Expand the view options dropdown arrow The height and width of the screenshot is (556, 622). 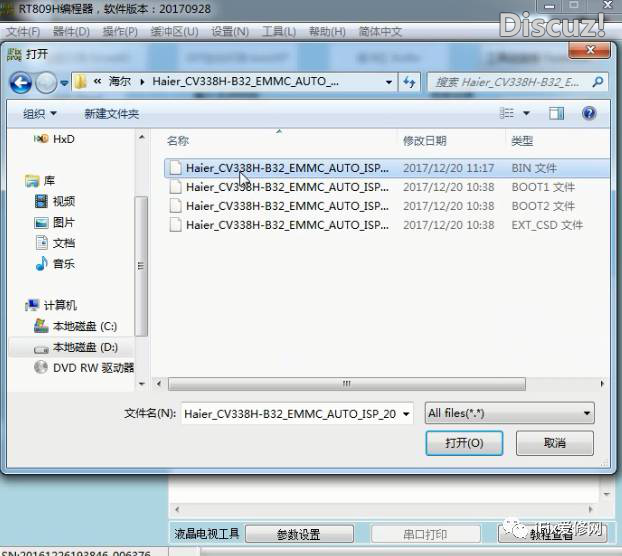click(527, 114)
